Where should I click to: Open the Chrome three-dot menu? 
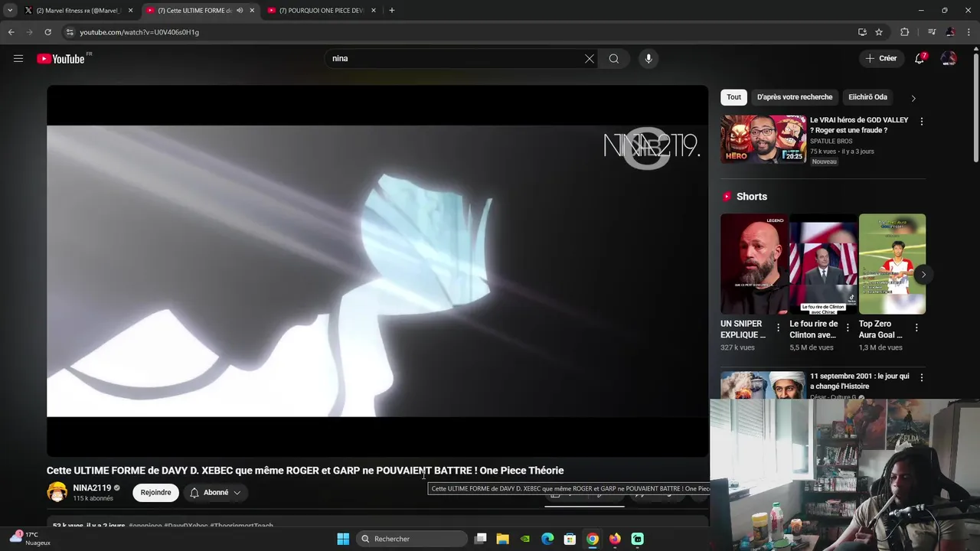click(969, 32)
